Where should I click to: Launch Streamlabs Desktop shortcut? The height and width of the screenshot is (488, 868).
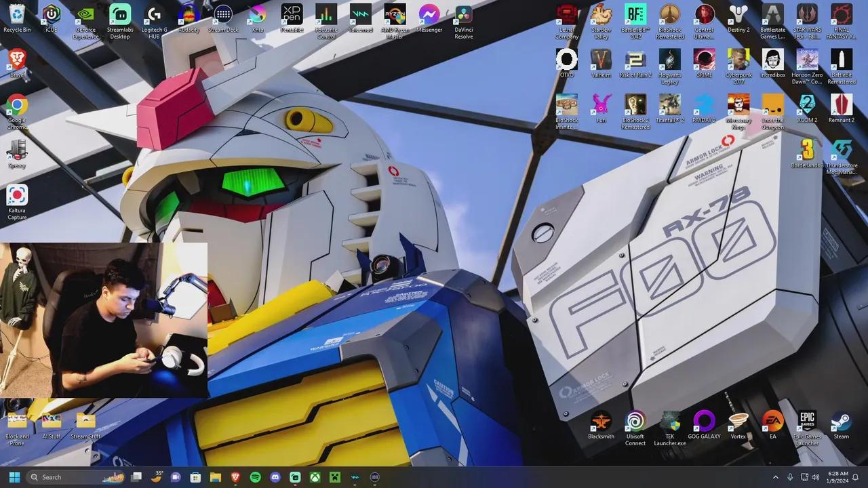[120, 21]
